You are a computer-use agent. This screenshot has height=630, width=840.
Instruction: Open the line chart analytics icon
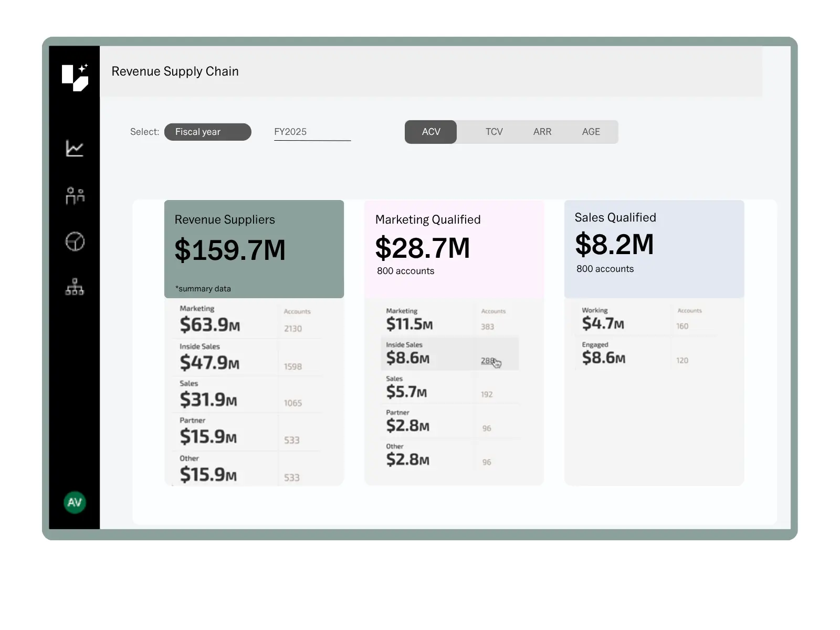[75, 149]
